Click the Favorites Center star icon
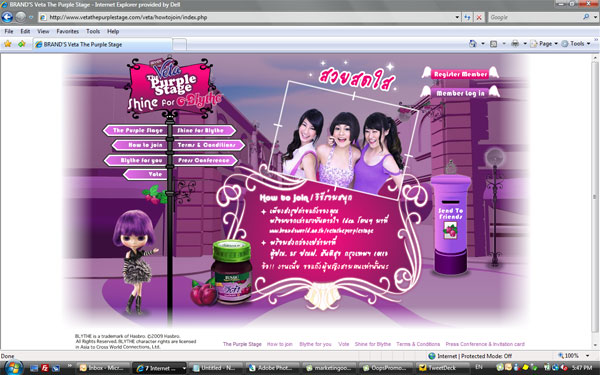 tap(8, 44)
